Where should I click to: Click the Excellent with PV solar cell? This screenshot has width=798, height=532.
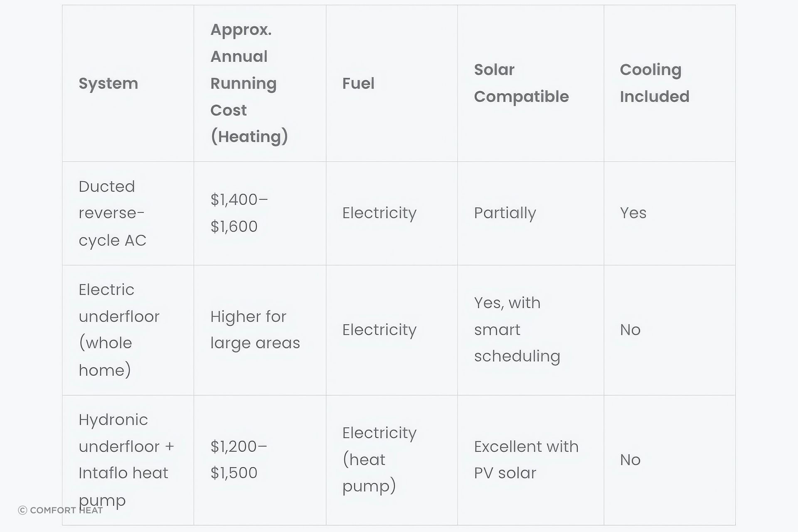(531, 460)
